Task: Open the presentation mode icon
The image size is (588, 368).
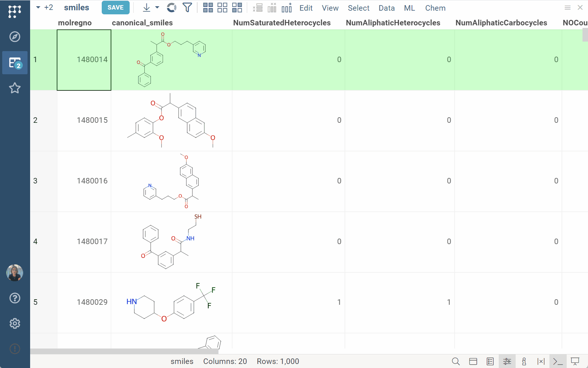Action: (x=575, y=361)
